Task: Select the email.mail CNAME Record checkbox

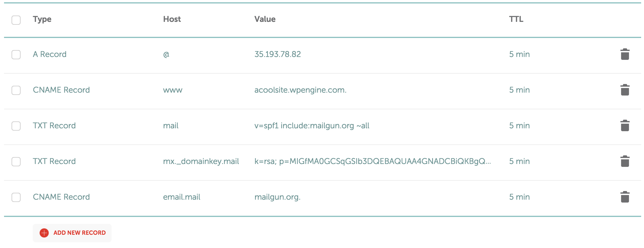Action: coord(16,197)
